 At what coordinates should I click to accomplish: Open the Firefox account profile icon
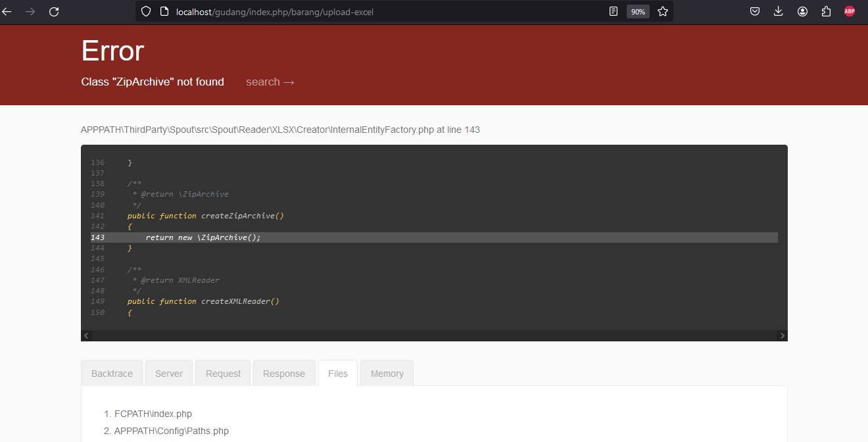pos(802,11)
